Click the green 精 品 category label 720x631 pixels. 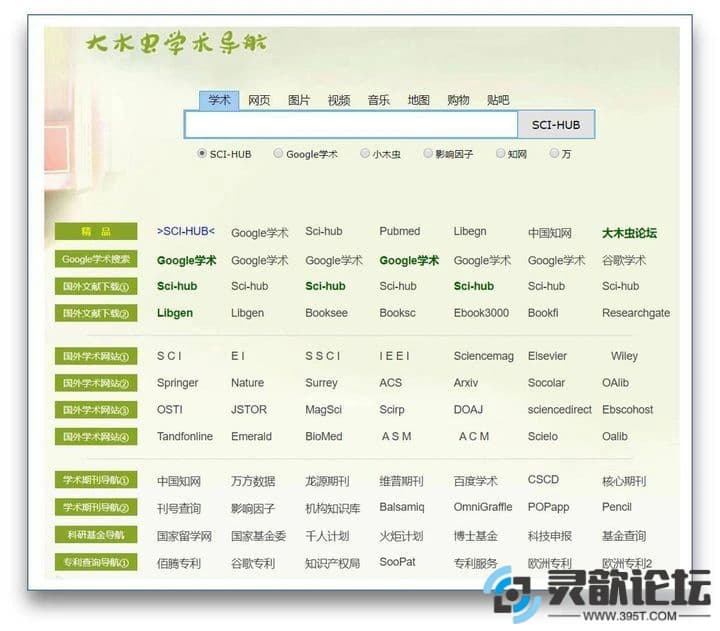coord(96,231)
